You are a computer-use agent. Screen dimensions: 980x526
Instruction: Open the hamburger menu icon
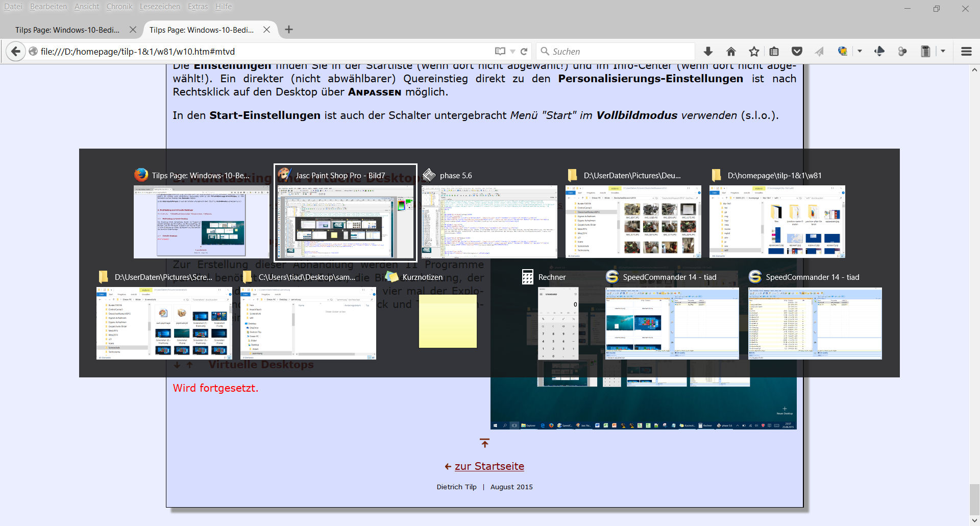966,51
